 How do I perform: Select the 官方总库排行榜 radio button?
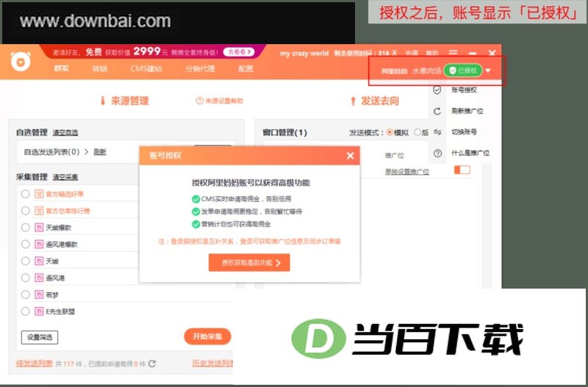[x=26, y=211]
